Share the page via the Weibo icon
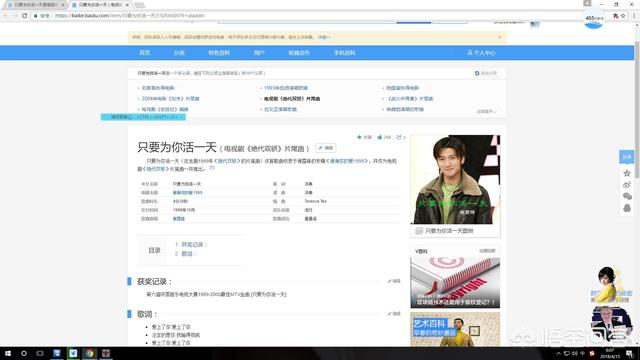640x360 pixels. point(627,185)
